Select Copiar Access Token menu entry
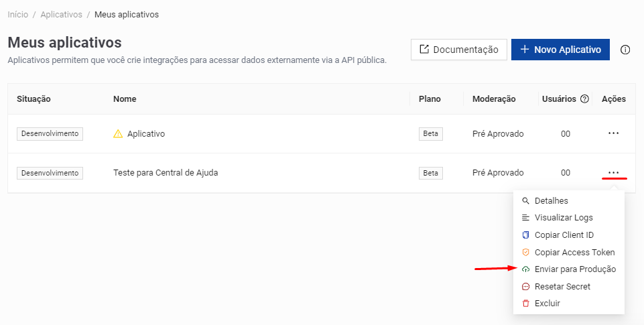Viewport: 644px width, 325px height. click(x=574, y=253)
